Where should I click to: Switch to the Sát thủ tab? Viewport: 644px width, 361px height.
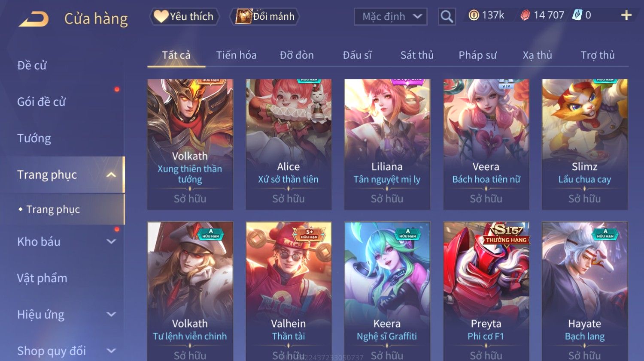417,55
